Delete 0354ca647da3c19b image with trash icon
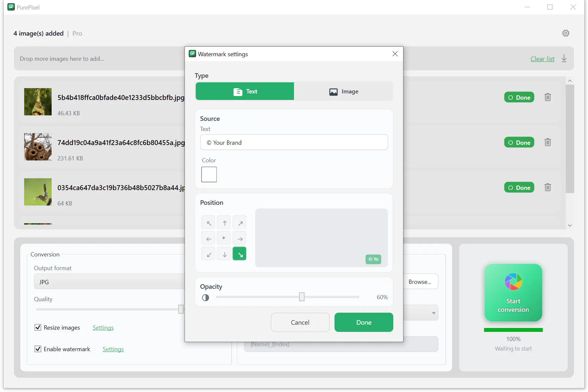The height and width of the screenshot is (392, 588). coord(548,188)
